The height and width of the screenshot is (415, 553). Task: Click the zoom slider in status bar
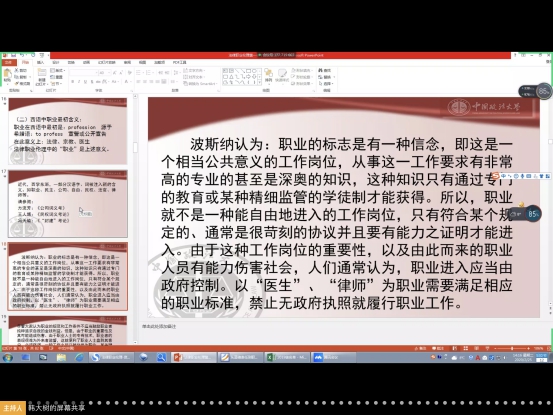[512, 348]
